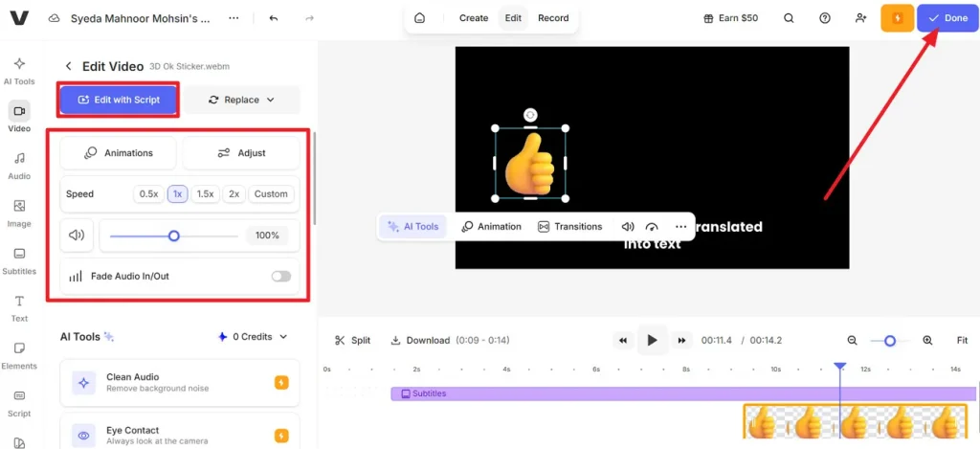Open the Text sidebar panel
The width and height of the screenshot is (980, 449).
click(x=19, y=308)
